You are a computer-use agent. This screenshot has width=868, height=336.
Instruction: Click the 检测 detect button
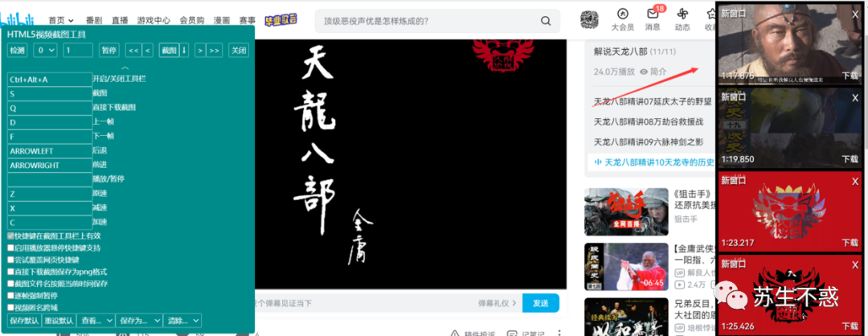point(17,51)
